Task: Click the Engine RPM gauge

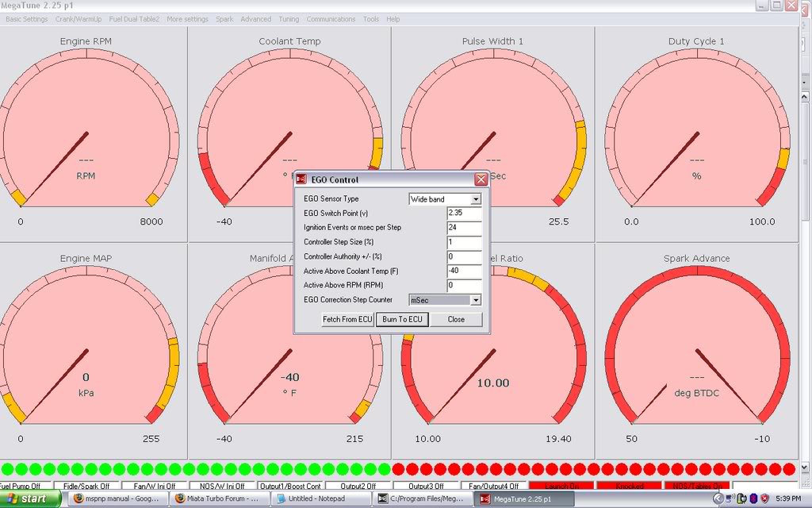Action: (86, 135)
